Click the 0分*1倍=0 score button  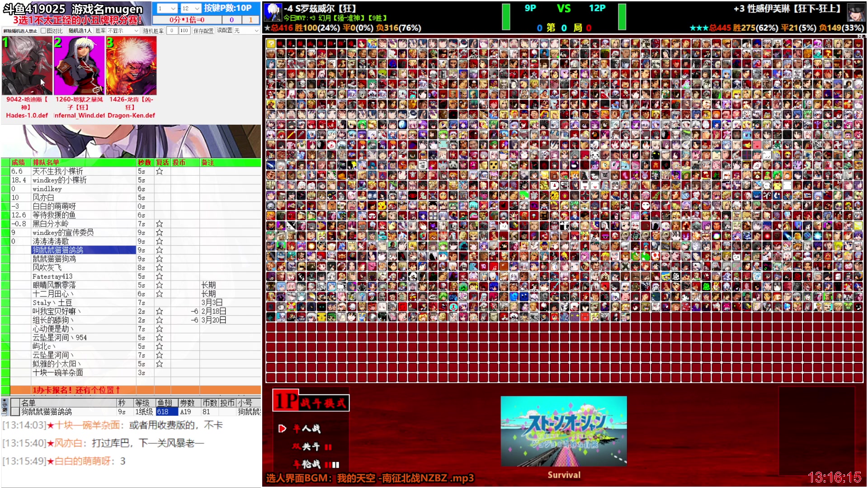[187, 20]
